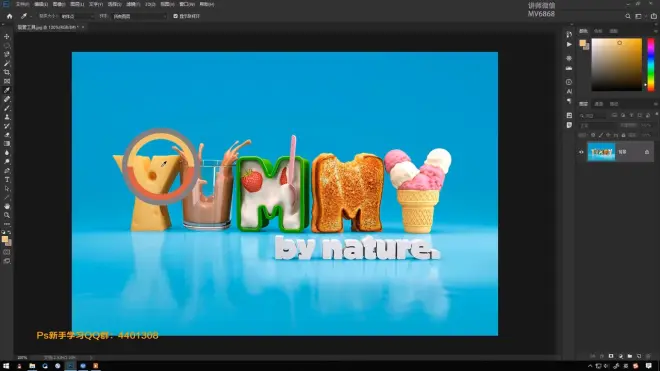Toggle lock transparent pixels
Screen dimensions: 660x371
[x=593, y=135]
